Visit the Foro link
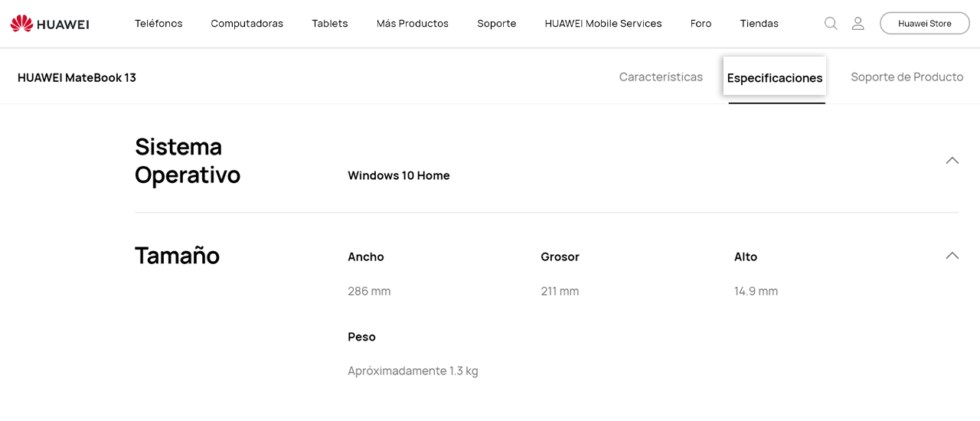The height and width of the screenshot is (421, 980). [x=701, y=24]
